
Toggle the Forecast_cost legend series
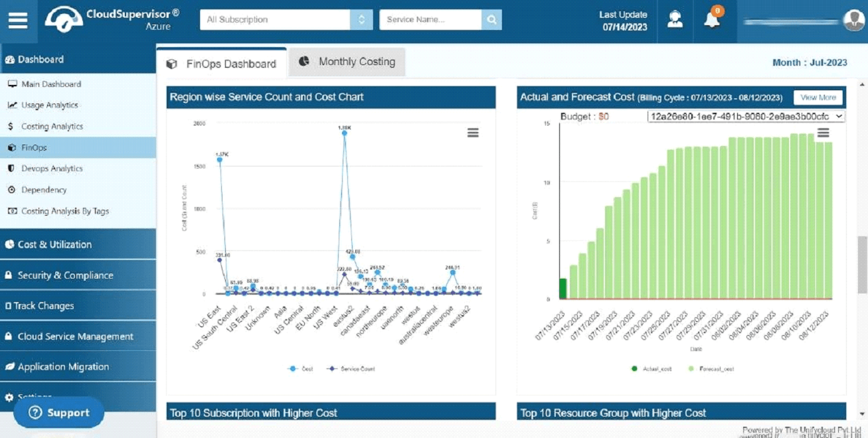click(711, 369)
